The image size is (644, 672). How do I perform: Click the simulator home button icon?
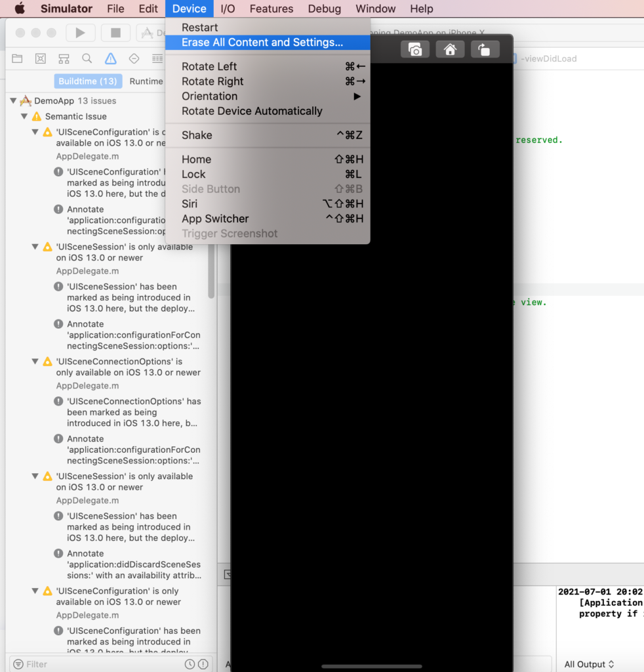click(x=450, y=50)
